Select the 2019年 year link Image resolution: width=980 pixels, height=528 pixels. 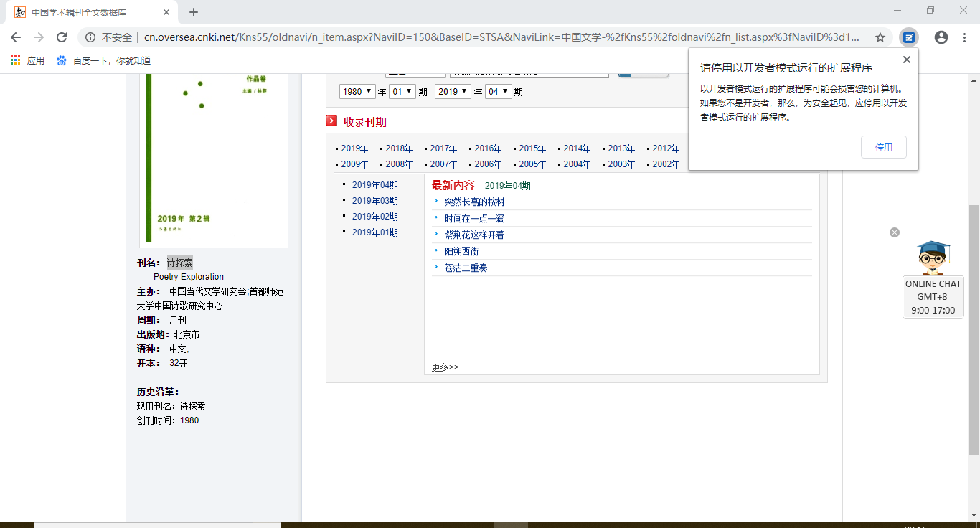coord(354,148)
